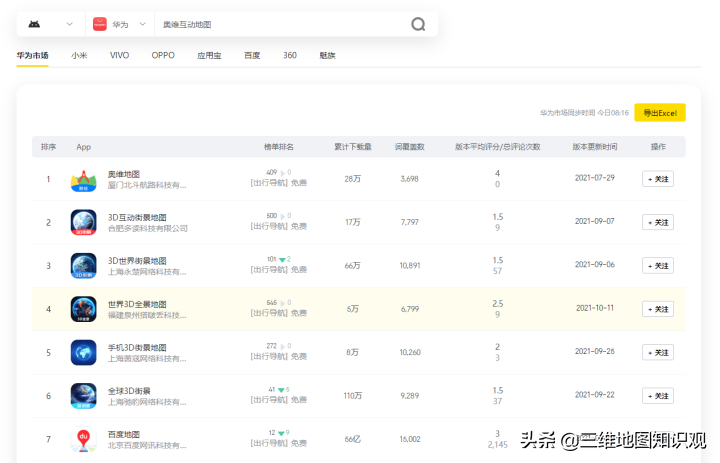The width and height of the screenshot is (720, 463).
Task: Open the 全球3D街景 app icon
Action: pyautogui.click(x=84, y=396)
